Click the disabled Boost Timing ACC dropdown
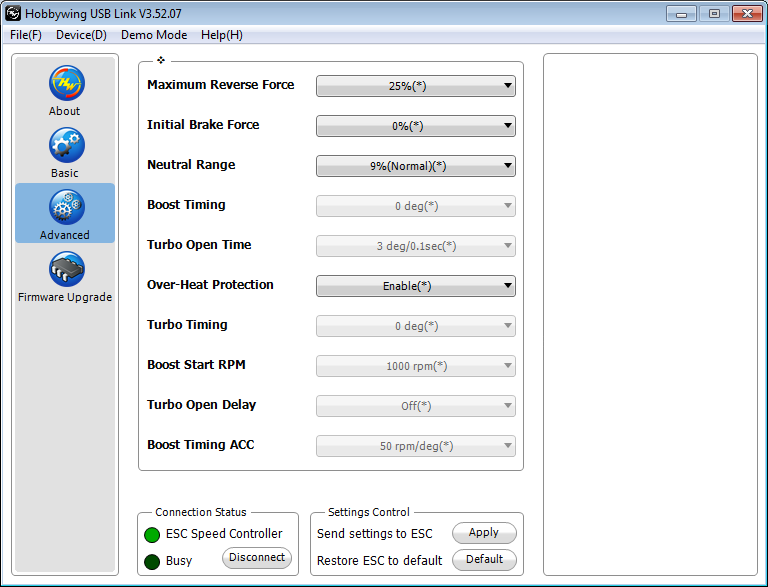 (416, 446)
